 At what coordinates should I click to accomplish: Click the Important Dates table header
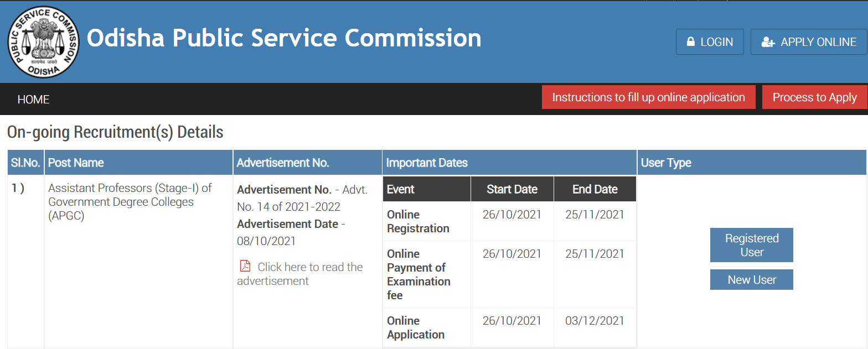(x=425, y=162)
